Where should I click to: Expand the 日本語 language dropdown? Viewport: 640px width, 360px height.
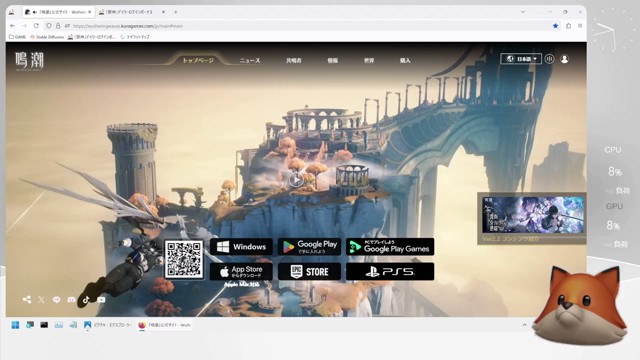(x=521, y=59)
